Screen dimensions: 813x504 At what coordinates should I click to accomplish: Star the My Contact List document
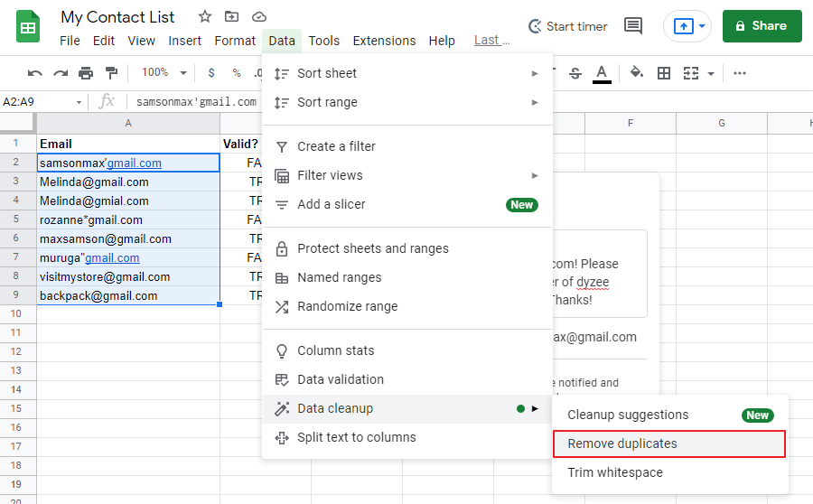click(x=205, y=16)
